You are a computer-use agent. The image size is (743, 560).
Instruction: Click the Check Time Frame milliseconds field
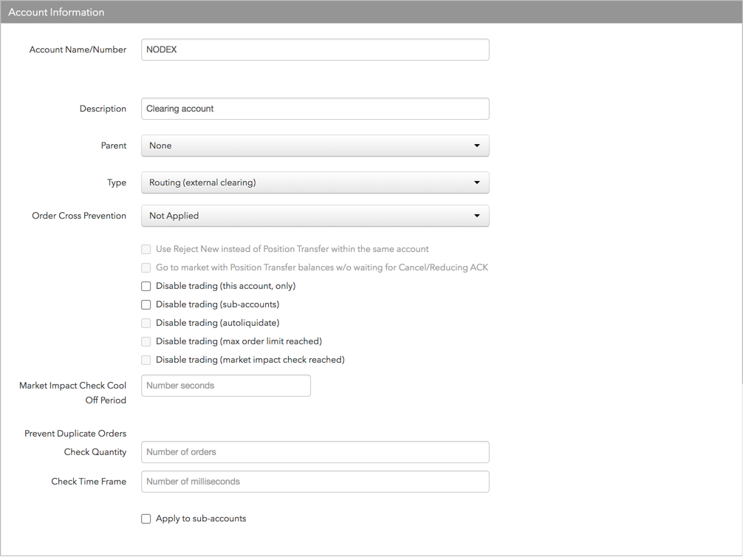tap(315, 481)
